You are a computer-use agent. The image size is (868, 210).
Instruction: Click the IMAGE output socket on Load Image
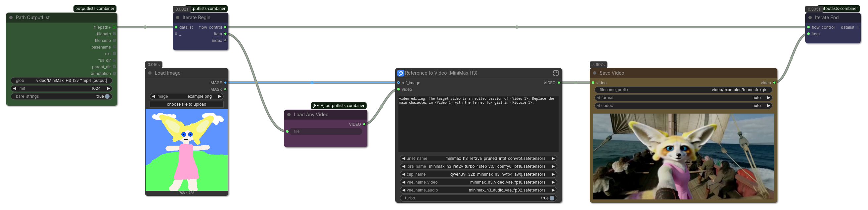tap(225, 83)
